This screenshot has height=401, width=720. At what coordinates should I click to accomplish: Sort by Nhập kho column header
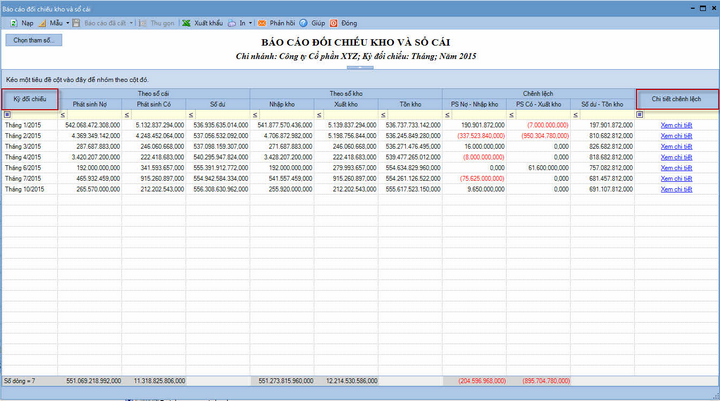coord(282,104)
